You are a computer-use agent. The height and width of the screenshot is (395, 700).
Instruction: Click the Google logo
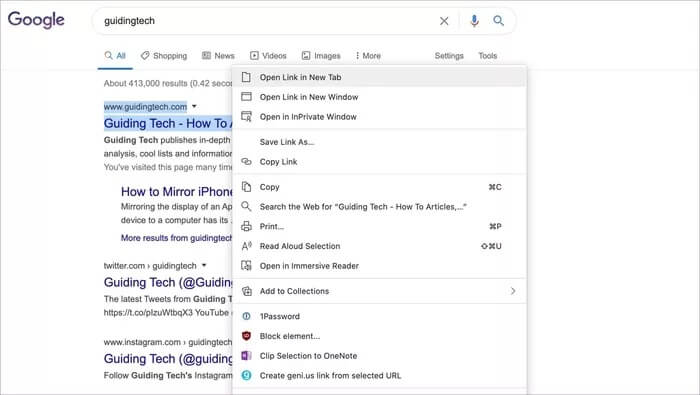point(36,20)
